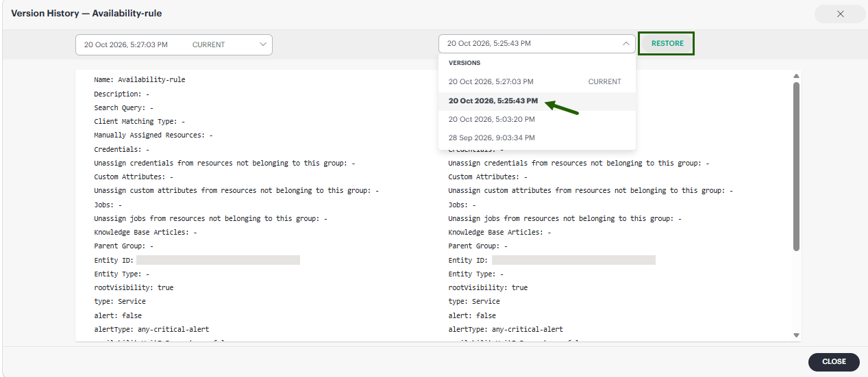The height and width of the screenshot is (377, 868).
Task: Click the 'Name: Availability-rule' line
Action: [x=140, y=79]
